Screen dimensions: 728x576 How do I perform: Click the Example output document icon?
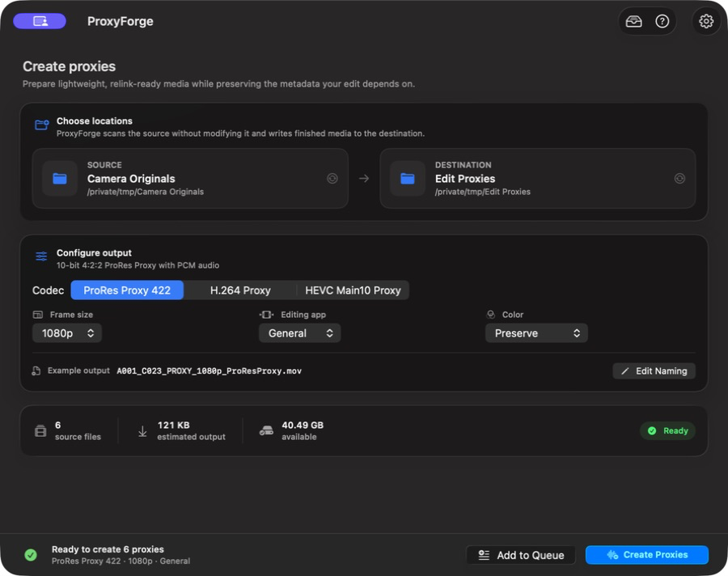(36, 371)
